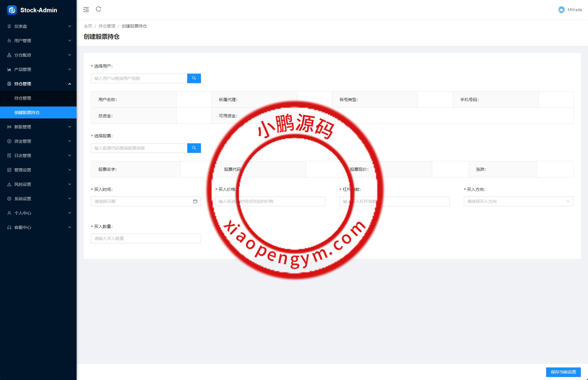This screenshot has height=380, width=588.
Task: Open the 买入方向 dropdown selector
Action: tap(518, 201)
